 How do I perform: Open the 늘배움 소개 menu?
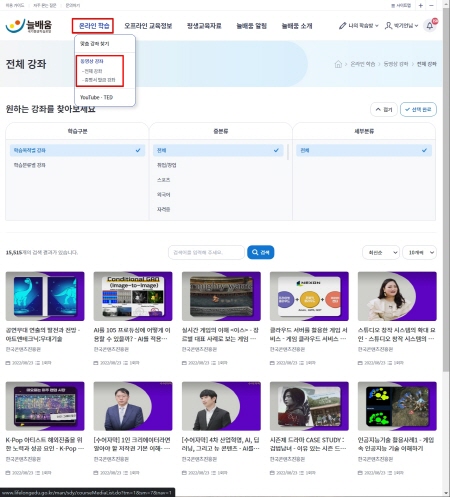(297, 26)
